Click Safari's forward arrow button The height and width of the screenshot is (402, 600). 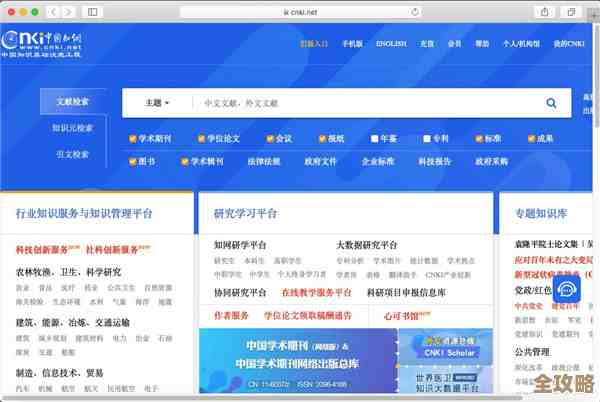68,12
